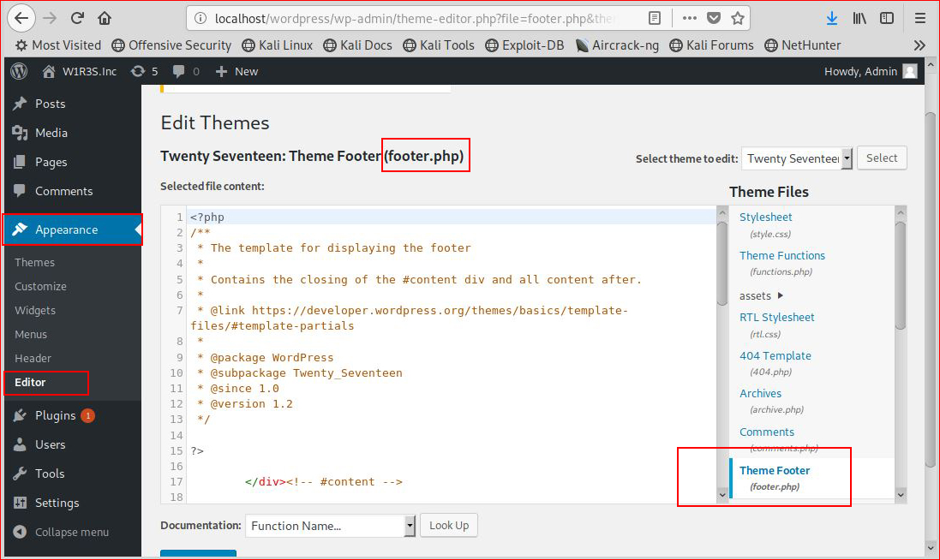Open the Howdy, Admin account menu
Viewport: 940px width, 560px height.
(871, 71)
